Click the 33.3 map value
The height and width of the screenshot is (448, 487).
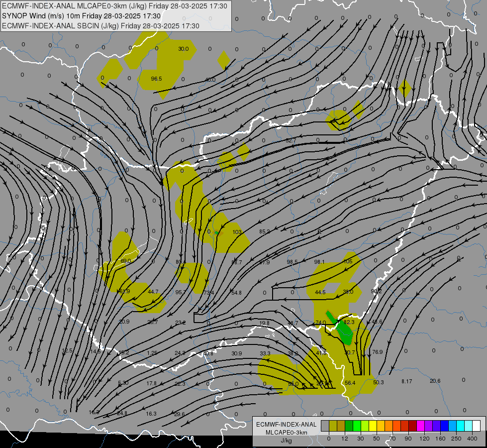pyautogui.click(x=265, y=353)
